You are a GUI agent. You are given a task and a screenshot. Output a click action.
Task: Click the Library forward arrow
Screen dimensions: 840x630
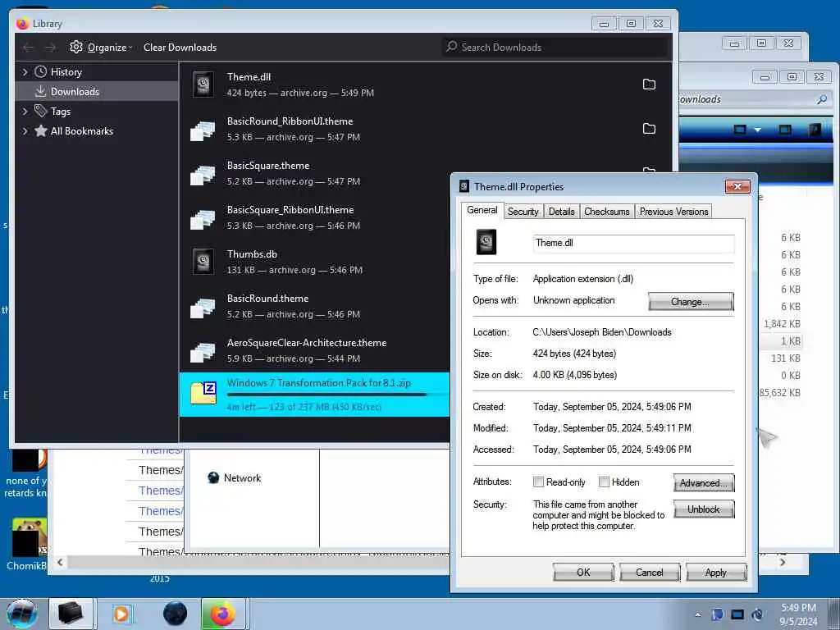[50, 48]
